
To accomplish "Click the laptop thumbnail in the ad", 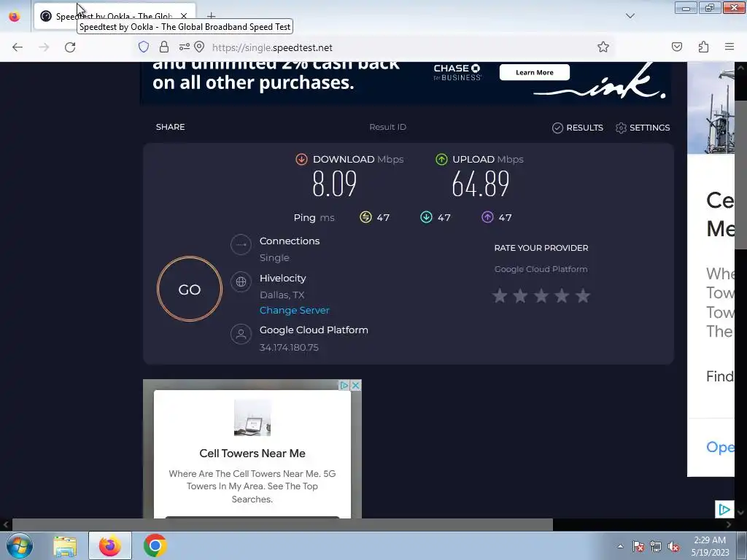I will tap(252, 418).
